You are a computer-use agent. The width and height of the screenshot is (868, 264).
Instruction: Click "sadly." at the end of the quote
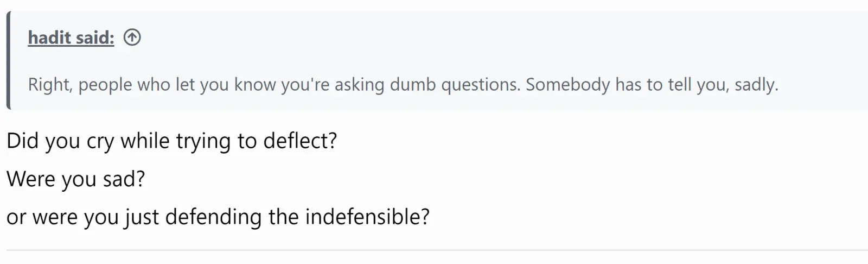[x=756, y=85]
